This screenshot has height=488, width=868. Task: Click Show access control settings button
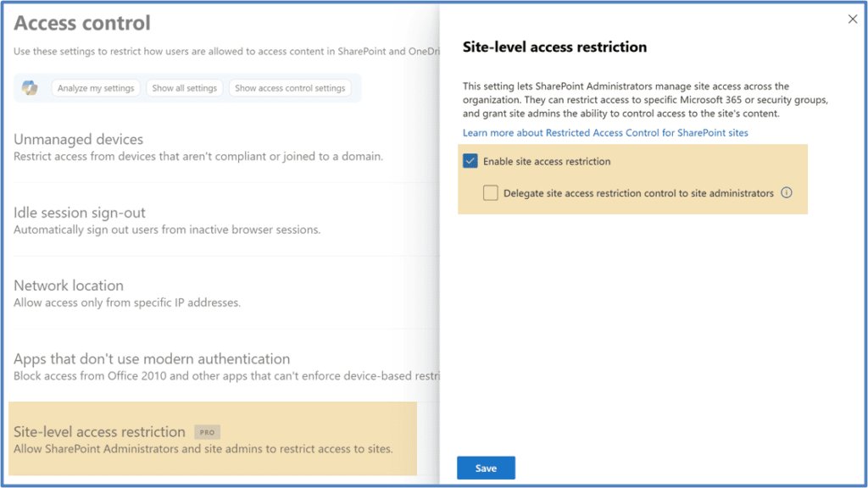(290, 88)
